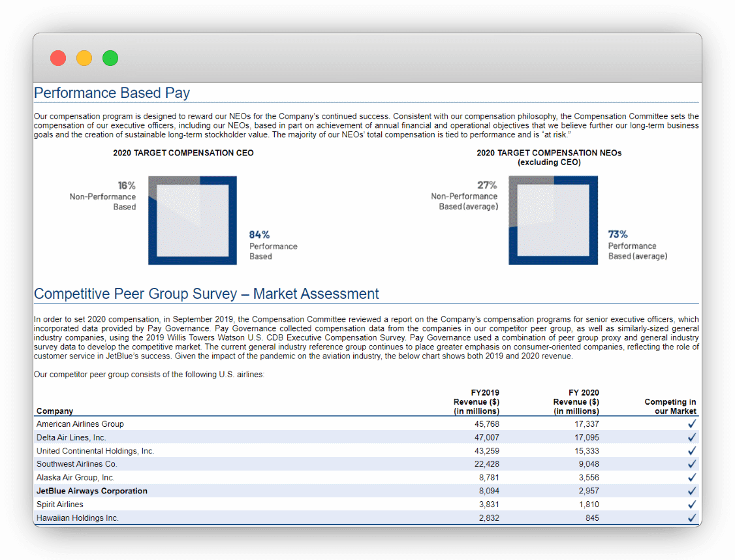Click the NEOs target compensation square chart

[x=553, y=220]
